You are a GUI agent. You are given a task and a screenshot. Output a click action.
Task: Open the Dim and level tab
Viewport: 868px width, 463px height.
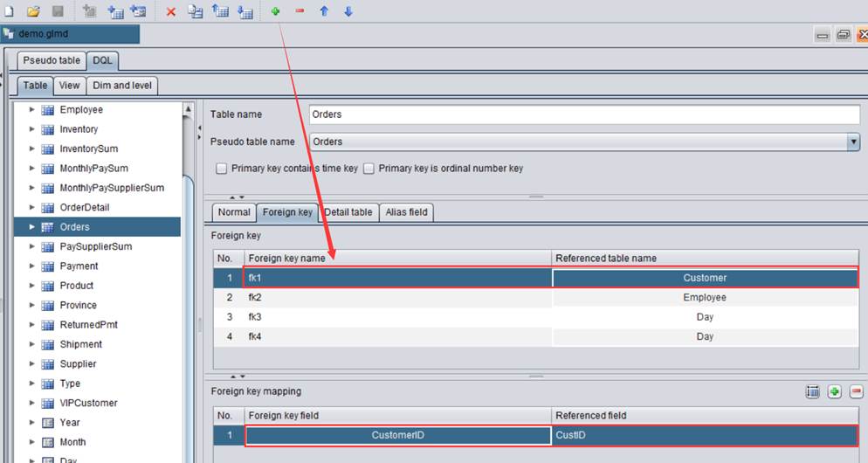(x=122, y=86)
